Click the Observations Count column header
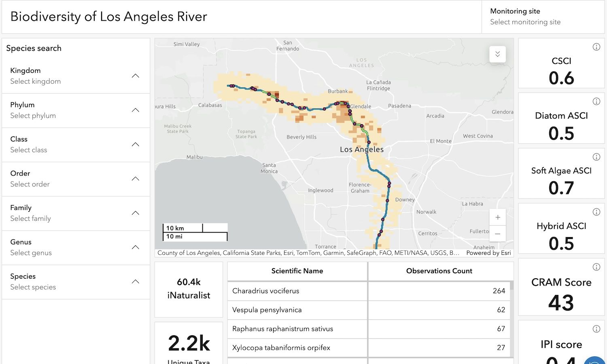607x364 pixels. [x=439, y=271]
